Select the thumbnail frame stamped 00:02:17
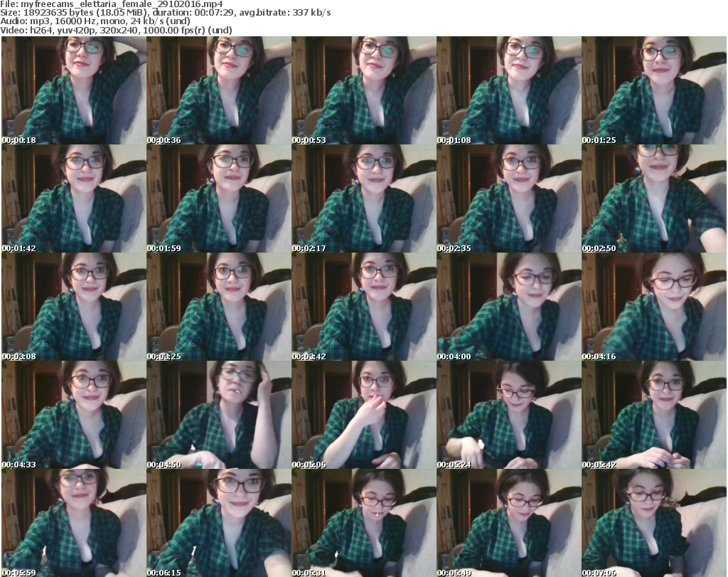Screen dimensions: 728x577 364,198
